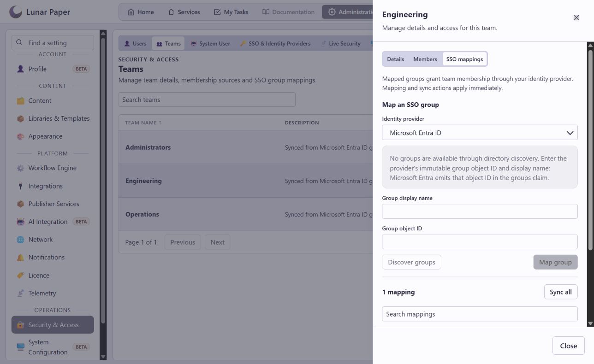This screenshot has width=594, height=364.
Task: Click the Appearance palette icon
Action: pos(20,136)
